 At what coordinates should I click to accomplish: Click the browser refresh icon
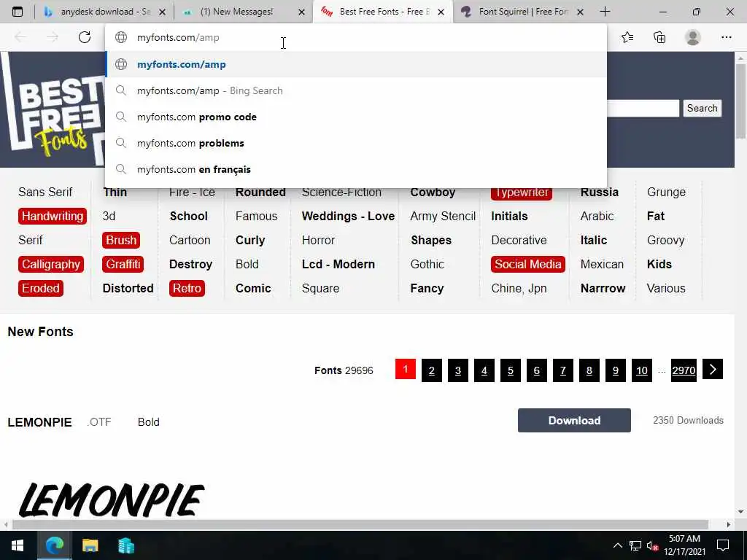85,37
